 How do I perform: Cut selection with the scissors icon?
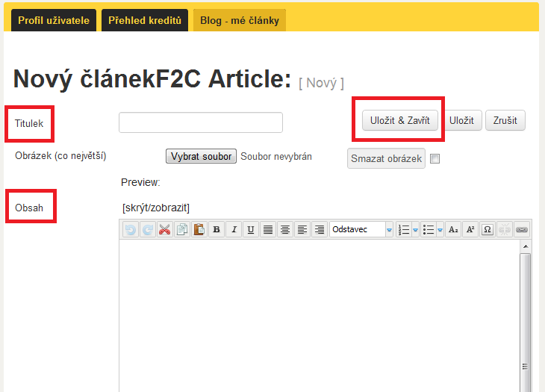pyautogui.click(x=165, y=230)
